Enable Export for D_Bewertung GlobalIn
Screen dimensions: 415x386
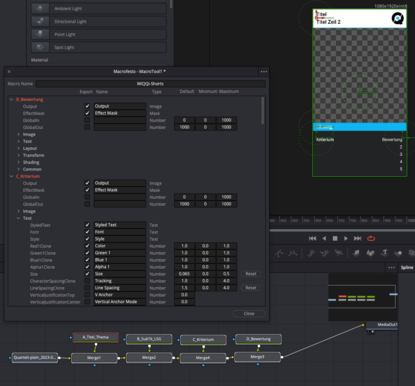click(87, 120)
